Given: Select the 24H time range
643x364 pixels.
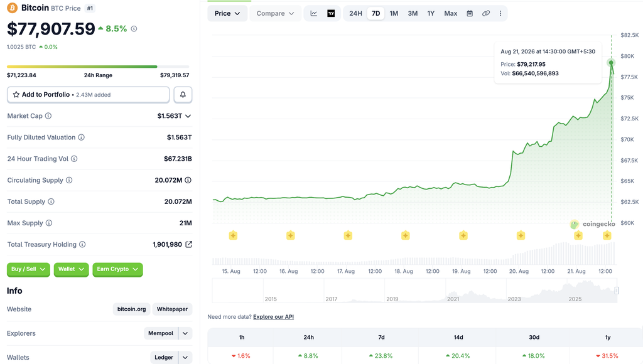Looking at the screenshot, I should tap(355, 14).
